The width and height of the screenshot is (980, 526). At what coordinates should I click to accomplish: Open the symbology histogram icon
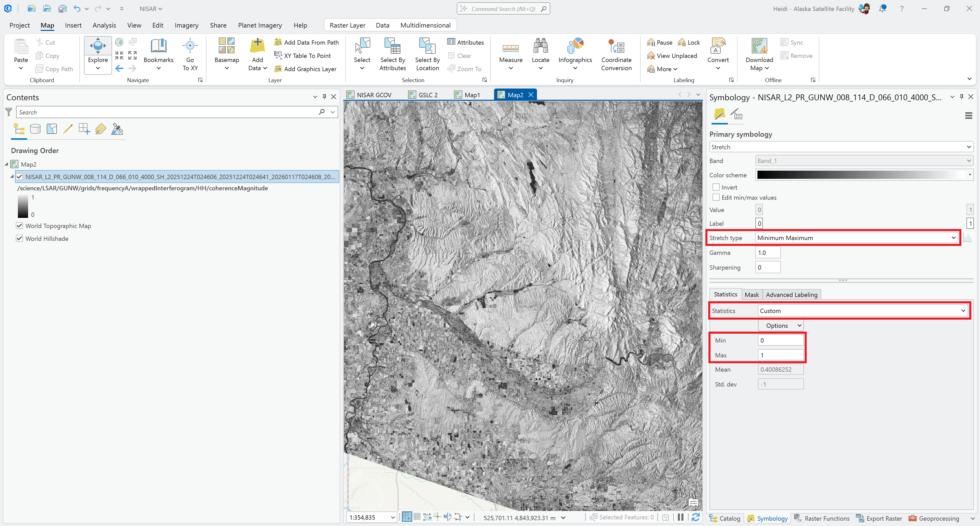click(x=968, y=238)
